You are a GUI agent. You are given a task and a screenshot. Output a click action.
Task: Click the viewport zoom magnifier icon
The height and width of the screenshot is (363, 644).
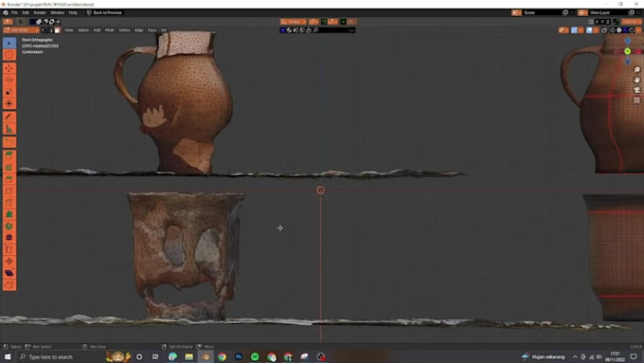coord(637,69)
